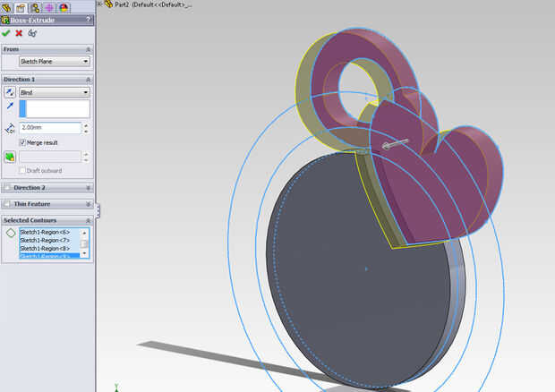Select the highlighted last contour entry

pos(50,256)
